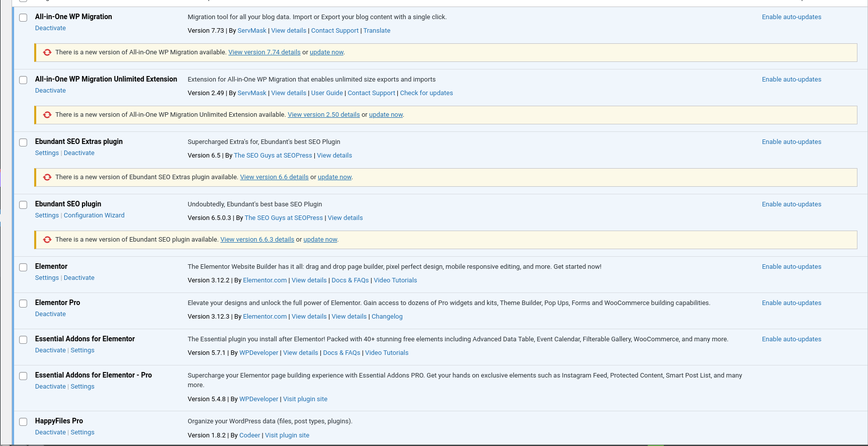The width and height of the screenshot is (868, 446).
Task: Update All-in-One WP Migration now
Action: [x=326, y=52]
